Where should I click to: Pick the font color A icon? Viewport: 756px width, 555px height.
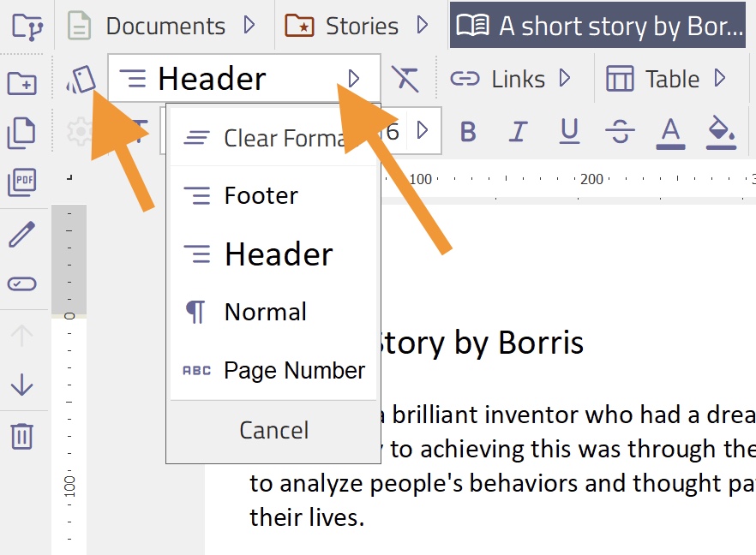tap(670, 133)
